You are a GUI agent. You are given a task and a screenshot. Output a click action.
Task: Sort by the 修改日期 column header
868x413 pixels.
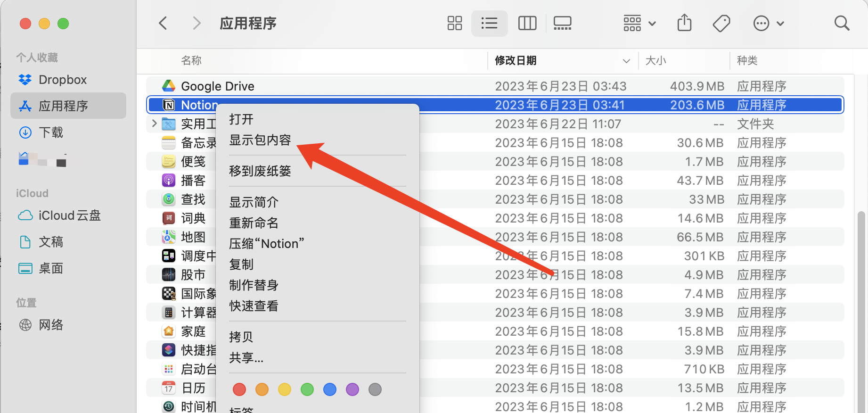click(516, 60)
